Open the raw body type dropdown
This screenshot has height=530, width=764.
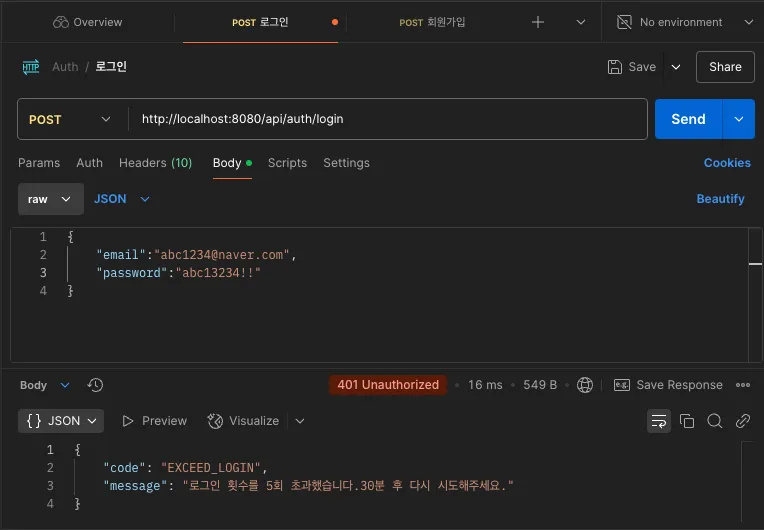(51, 199)
